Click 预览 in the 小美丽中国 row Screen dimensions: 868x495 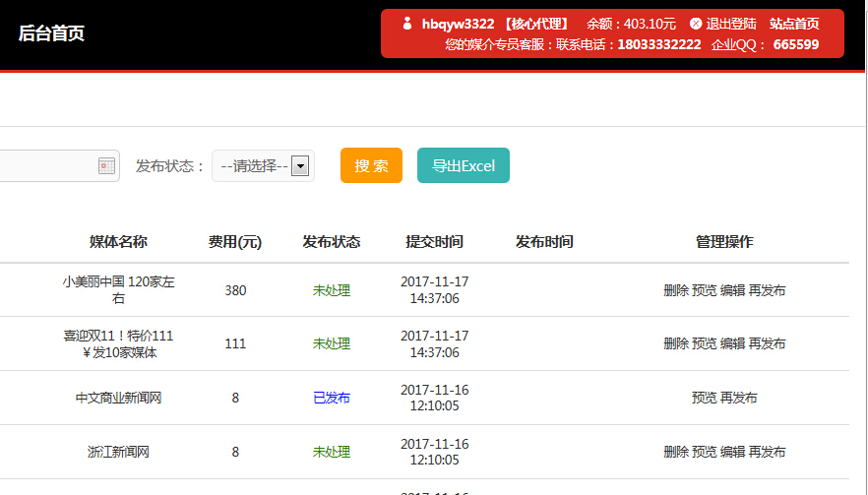[705, 290]
